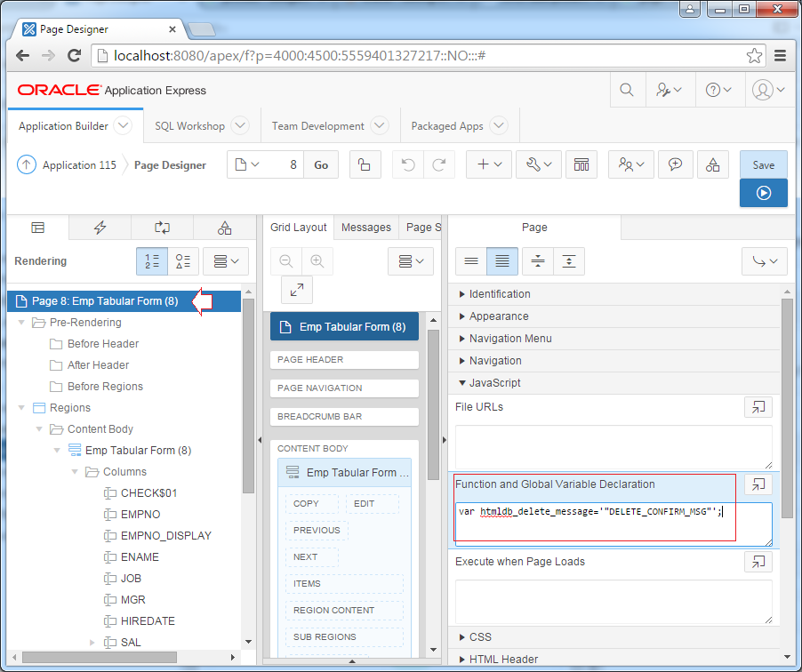The height and width of the screenshot is (672, 802).
Task: Click the COPY button slot in layout
Action: coord(311,504)
